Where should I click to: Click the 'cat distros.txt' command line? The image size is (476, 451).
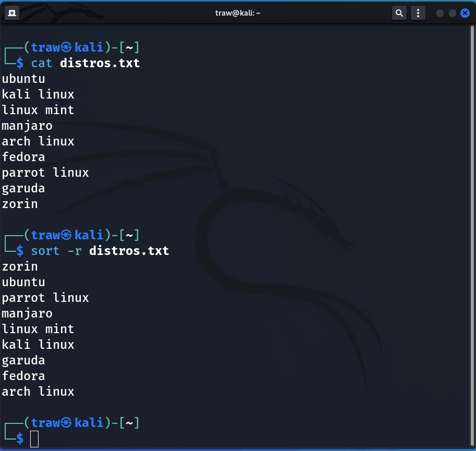tap(85, 63)
